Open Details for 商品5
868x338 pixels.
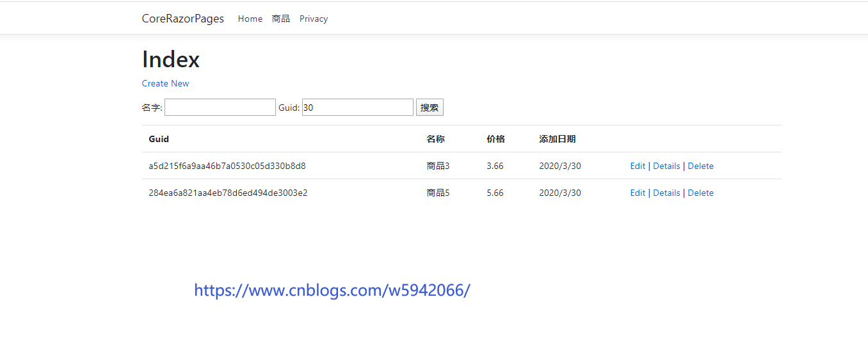[666, 193]
